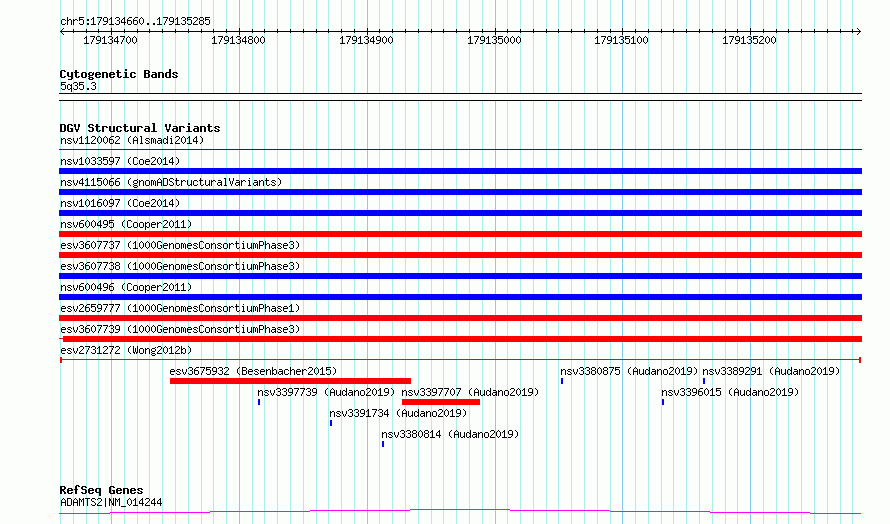
Task: Select the nsv600495 red variant bar
Action: (460, 234)
